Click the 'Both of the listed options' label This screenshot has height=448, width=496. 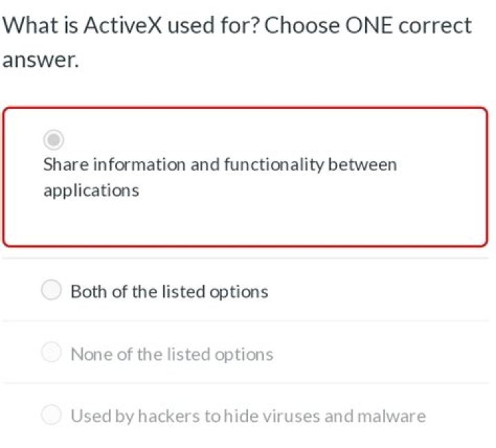point(169,292)
